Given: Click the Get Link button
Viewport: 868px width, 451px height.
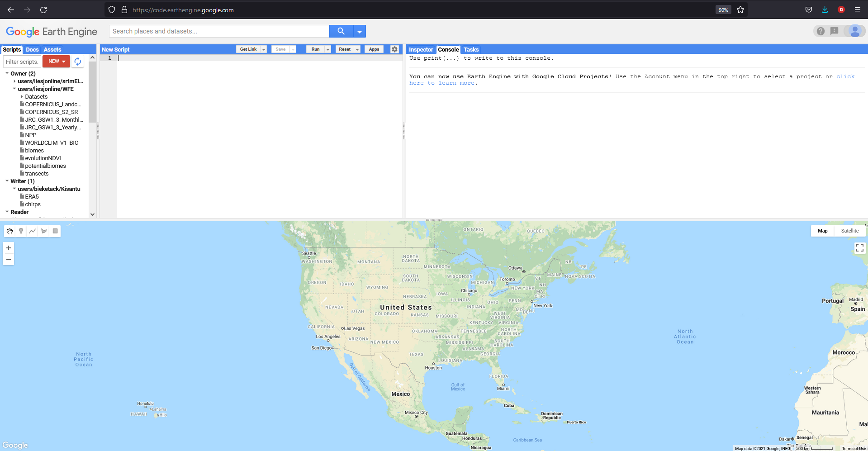Looking at the screenshot, I should click(248, 49).
